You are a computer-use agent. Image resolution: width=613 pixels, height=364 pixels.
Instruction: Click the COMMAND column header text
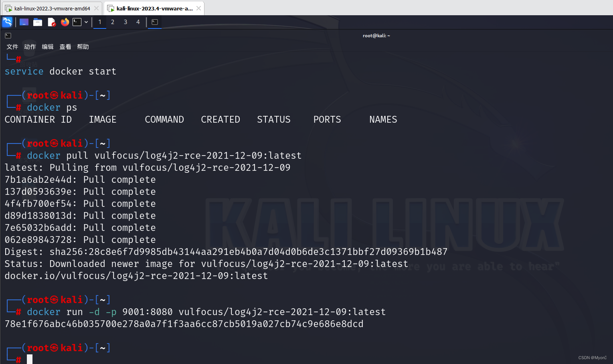[x=164, y=119]
